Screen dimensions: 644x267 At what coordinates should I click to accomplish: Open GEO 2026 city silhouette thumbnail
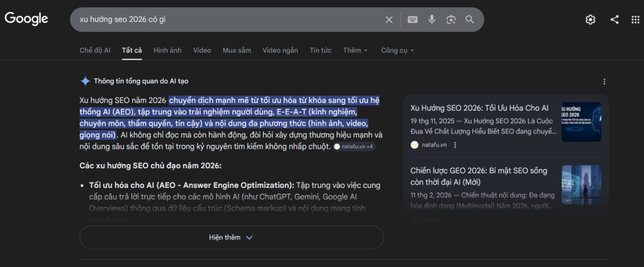581,185
